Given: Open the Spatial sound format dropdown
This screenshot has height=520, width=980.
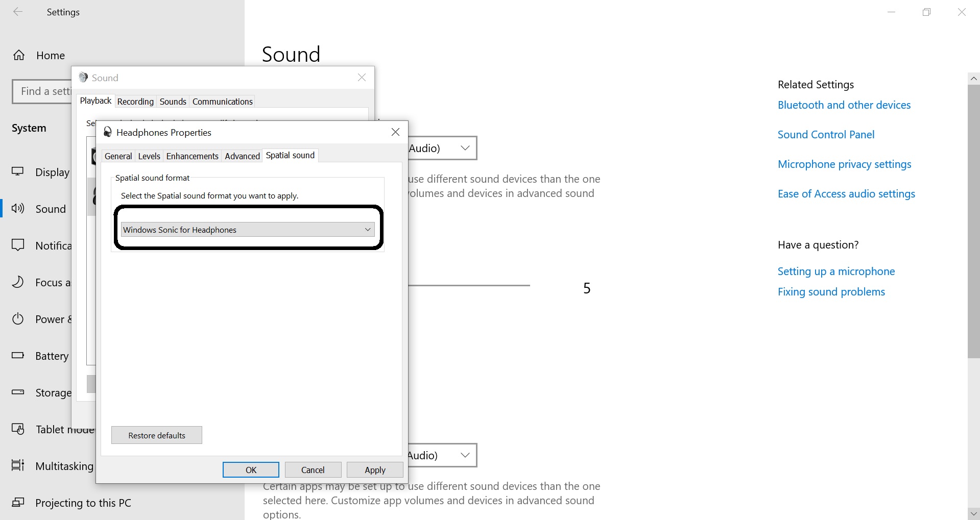Looking at the screenshot, I should 248,230.
